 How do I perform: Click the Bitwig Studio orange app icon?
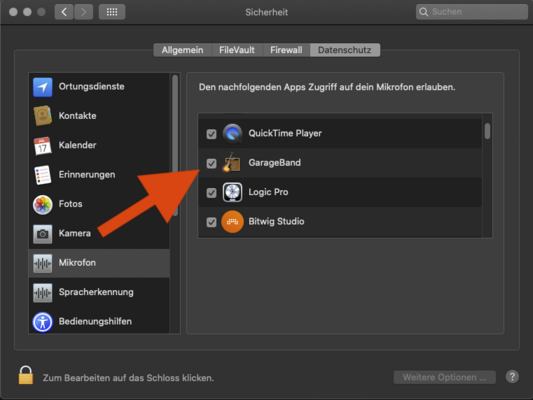click(233, 222)
